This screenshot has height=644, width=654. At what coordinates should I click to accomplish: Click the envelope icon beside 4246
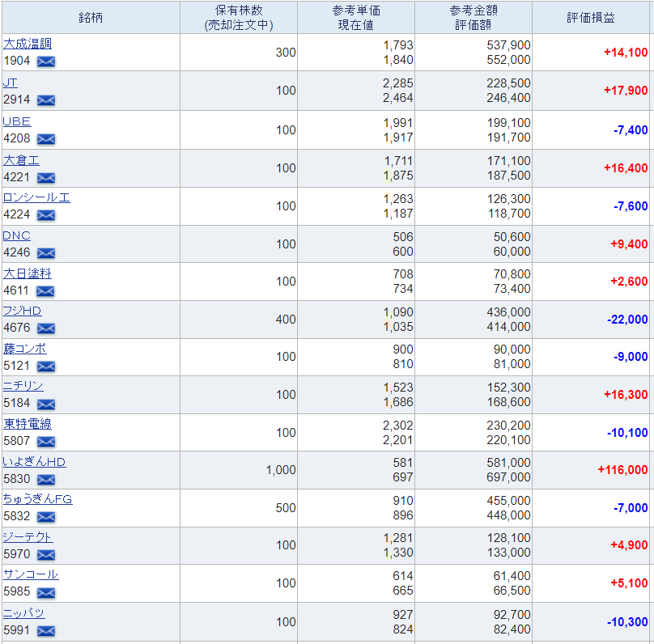46,253
